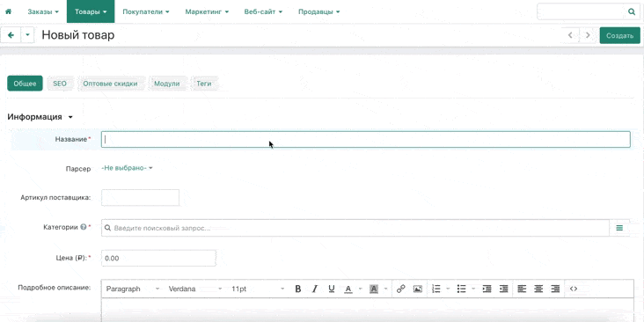
Task: Open the Парсер -Не выбрано- dropdown
Action: click(x=127, y=168)
